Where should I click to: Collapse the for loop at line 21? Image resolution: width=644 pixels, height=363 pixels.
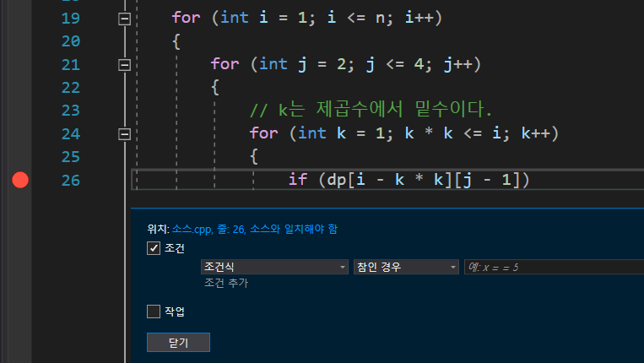124,65
